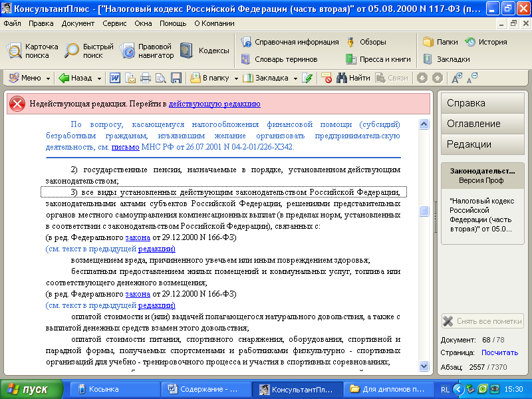532x399 pixels.
Task: Open first предыдущей редакции link
Action: tap(157, 249)
